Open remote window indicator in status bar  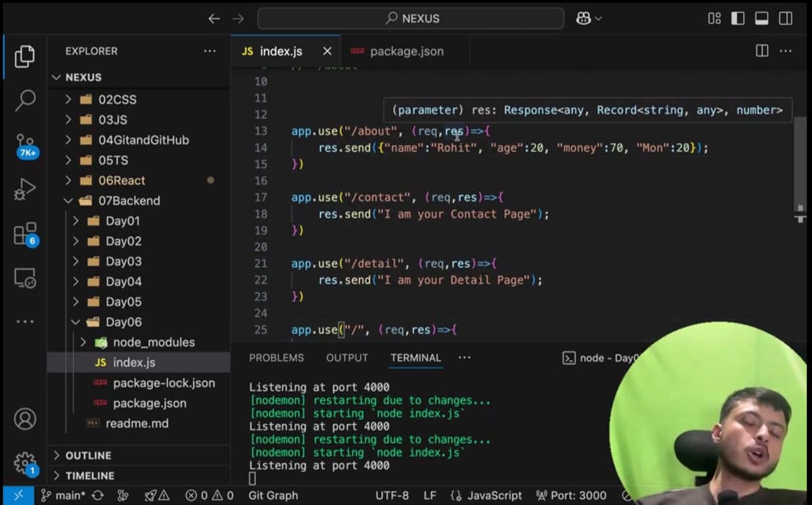18,496
